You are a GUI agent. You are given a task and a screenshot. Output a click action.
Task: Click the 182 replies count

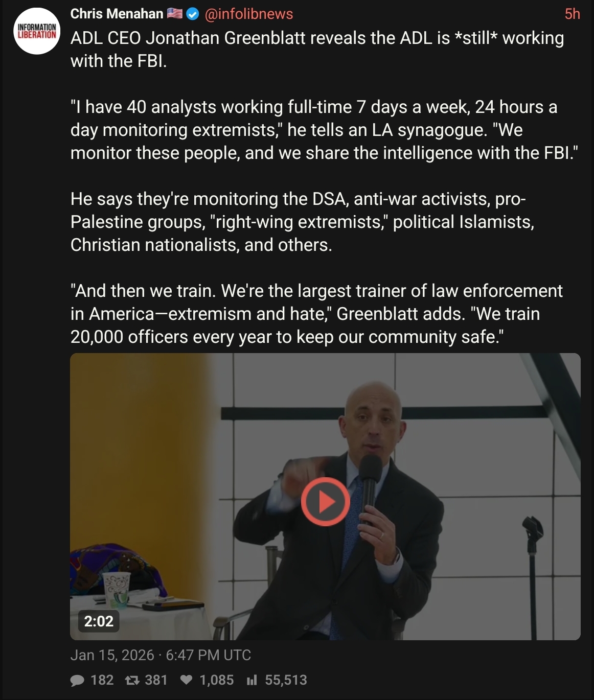pos(102,680)
